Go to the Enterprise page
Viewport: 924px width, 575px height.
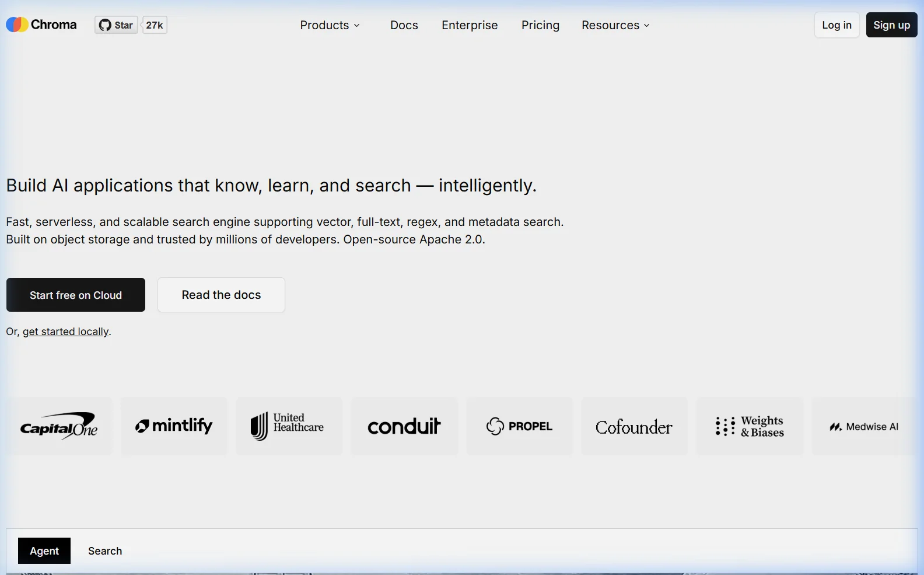tap(470, 25)
